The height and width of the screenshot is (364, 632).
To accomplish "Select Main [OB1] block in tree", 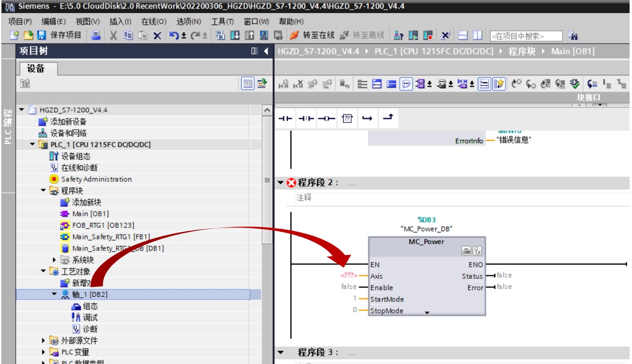I will 84,213.
